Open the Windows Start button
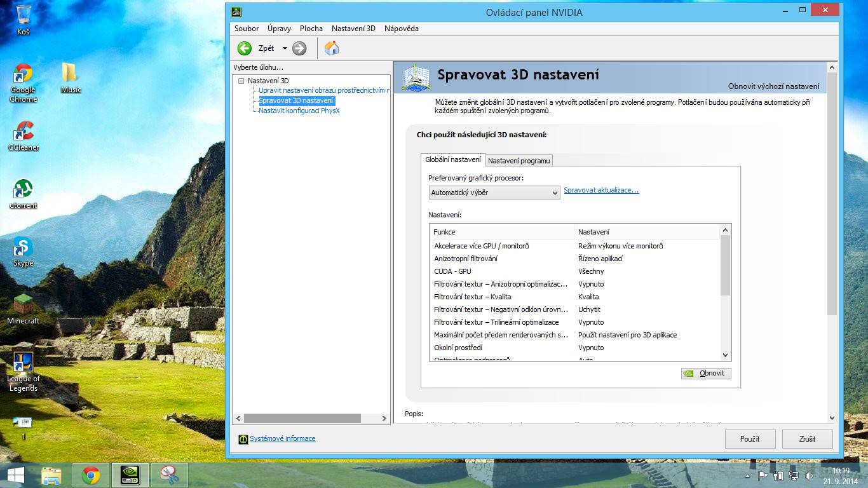Image resolution: width=868 pixels, height=488 pixels. pyautogui.click(x=16, y=475)
